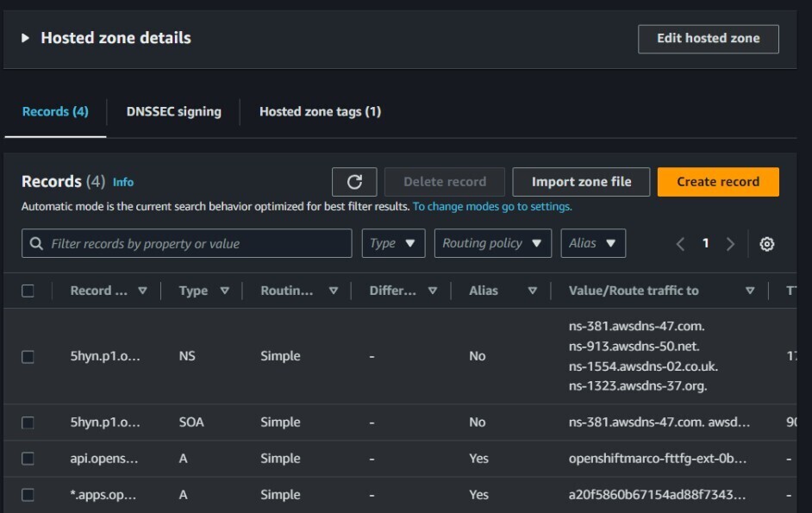Sort by Record name column arrow
Image resolution: width=812 pixels, height=513 pixels.
pos(143,291)
